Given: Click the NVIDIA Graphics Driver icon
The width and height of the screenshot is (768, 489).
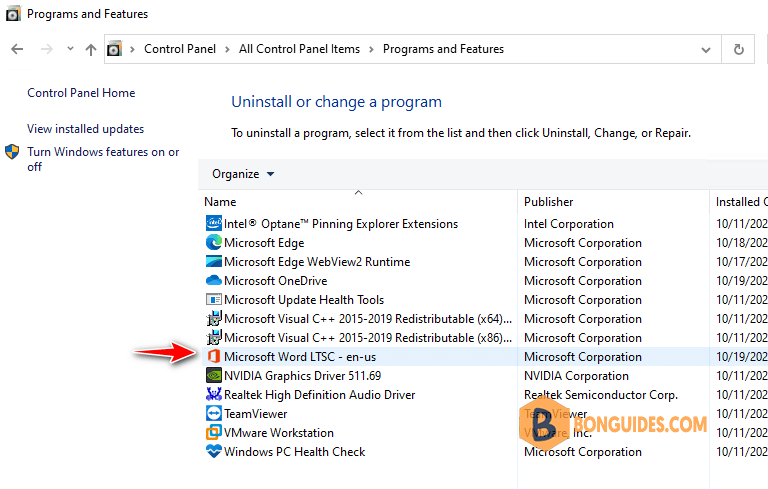Looking at the screenshot, I should coord(214,375).
